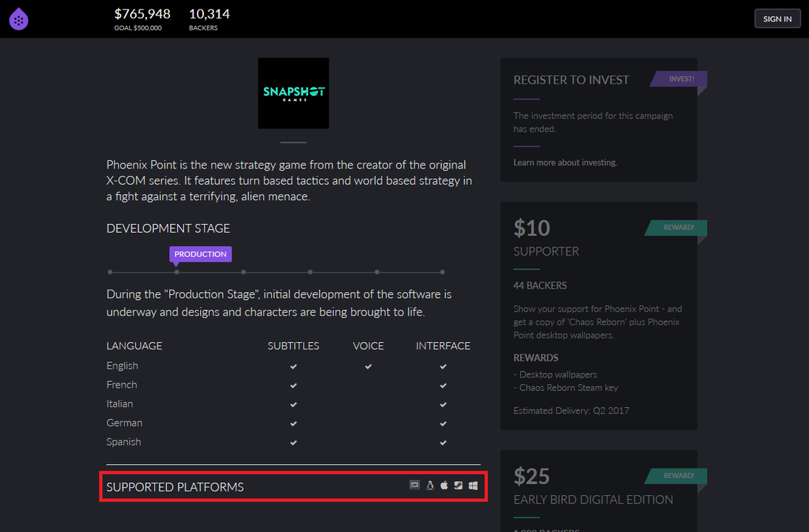Click the $10 price heading

(532, 228)
